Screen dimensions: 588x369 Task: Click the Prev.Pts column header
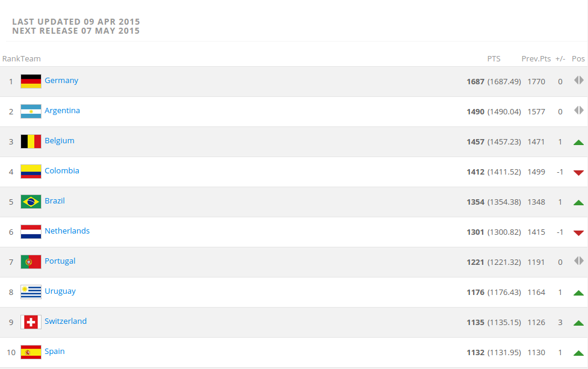(536, 59)
